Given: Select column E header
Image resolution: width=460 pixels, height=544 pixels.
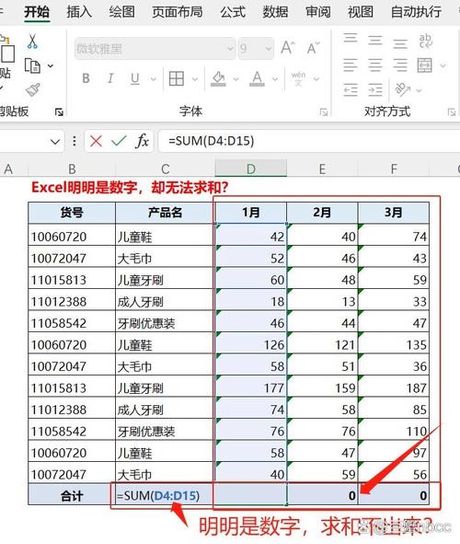Looking at the screenshot, I should [322, 169].
